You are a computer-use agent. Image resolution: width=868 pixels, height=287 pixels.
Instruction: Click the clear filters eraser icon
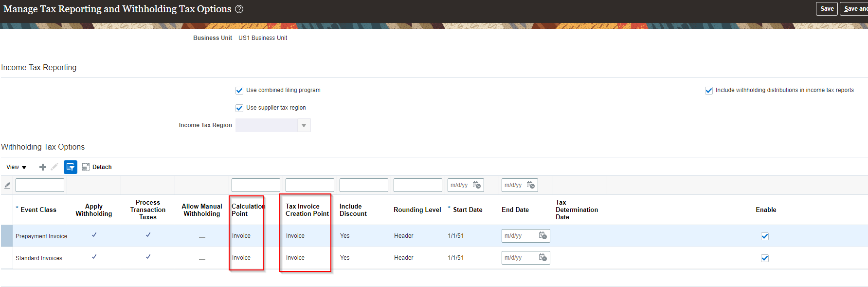[7, 185]
